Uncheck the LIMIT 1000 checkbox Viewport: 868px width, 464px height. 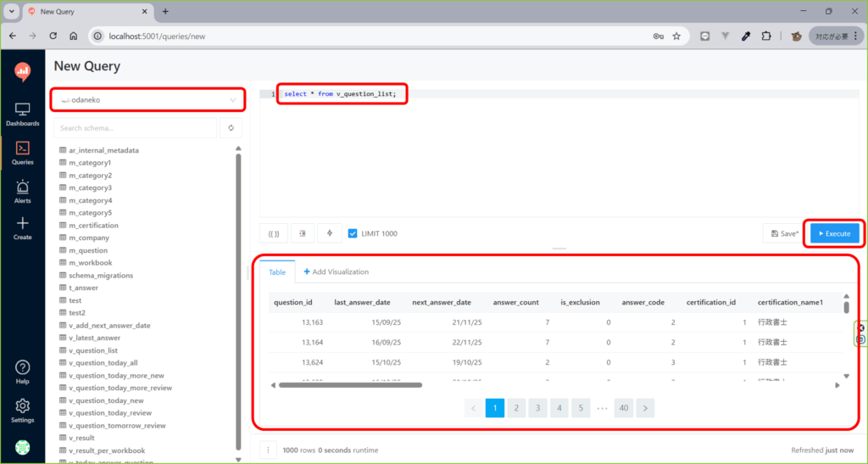coord(353,233)
